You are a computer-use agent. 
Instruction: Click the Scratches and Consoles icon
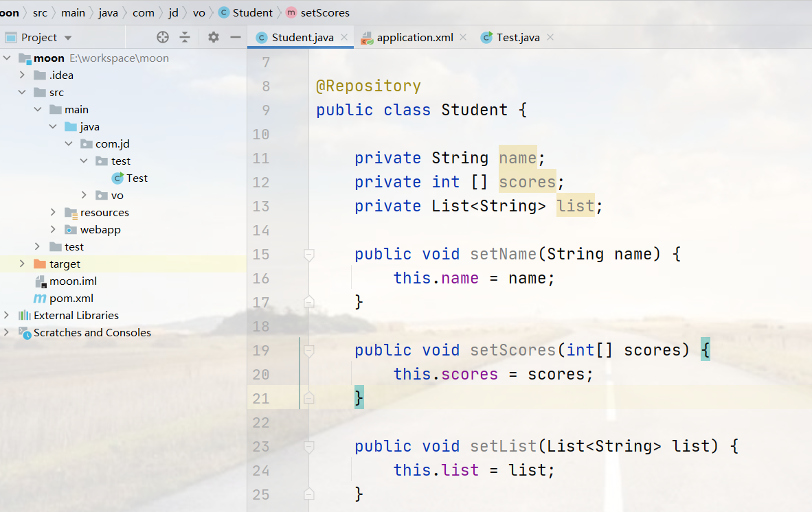(24, 333)
